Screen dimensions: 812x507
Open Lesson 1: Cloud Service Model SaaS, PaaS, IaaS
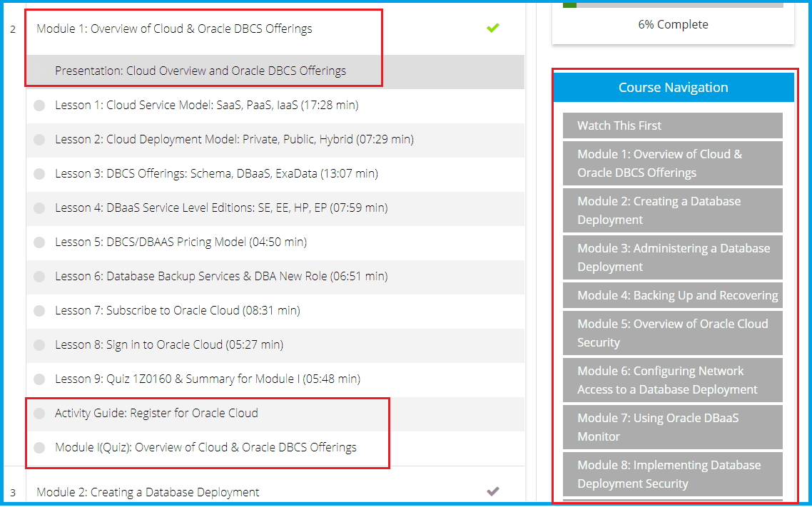pos(207,105)
